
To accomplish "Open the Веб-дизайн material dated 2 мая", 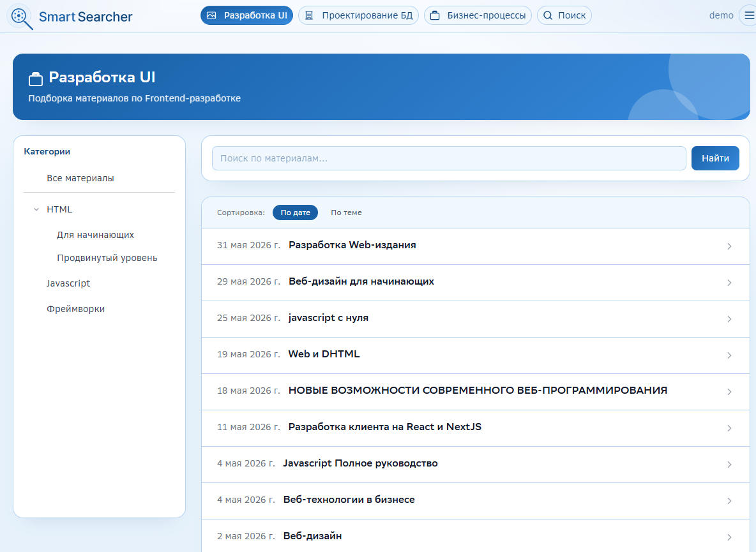I will pyautogui.click(x=312, y=536).
